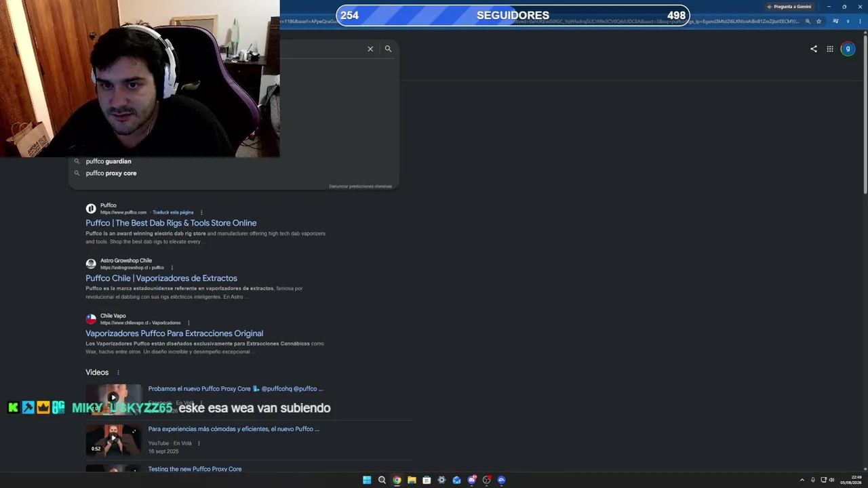The height and width of the screenshot is (488, 868).
Task: Bookmark this page with the star icon
Action: (x=818, y=21)
